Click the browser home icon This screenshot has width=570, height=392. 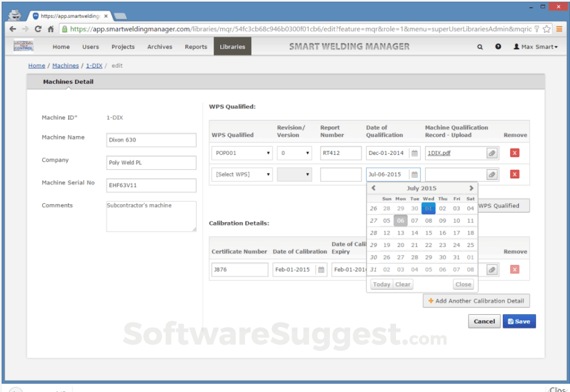click(51, 29)
